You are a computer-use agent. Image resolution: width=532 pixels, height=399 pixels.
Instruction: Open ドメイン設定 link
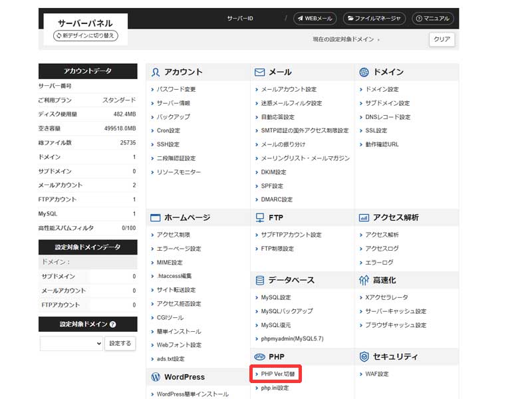click(382, 89)
